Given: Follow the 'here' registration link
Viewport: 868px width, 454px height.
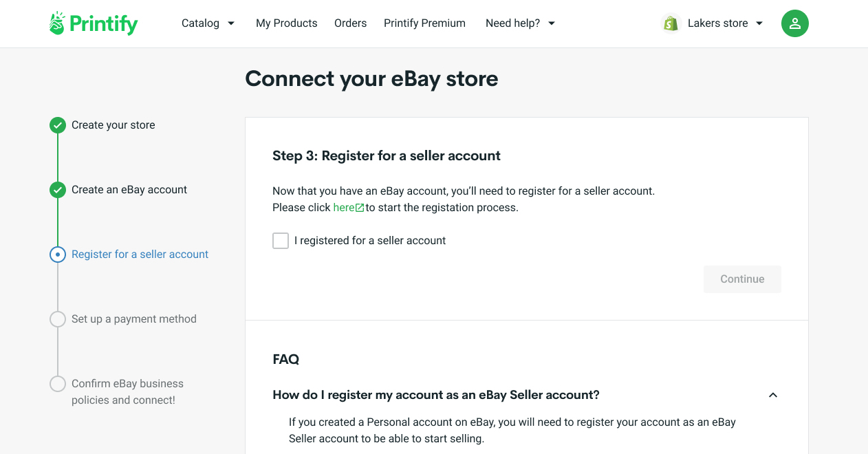Looking at the screenshot, I should pos(343,208).
